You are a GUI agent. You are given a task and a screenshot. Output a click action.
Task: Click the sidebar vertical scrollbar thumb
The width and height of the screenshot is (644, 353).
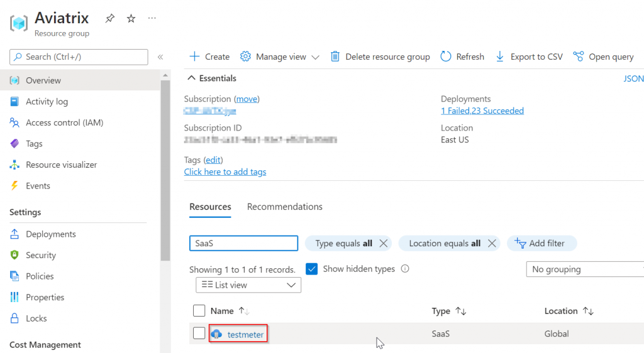click(165, 171)
